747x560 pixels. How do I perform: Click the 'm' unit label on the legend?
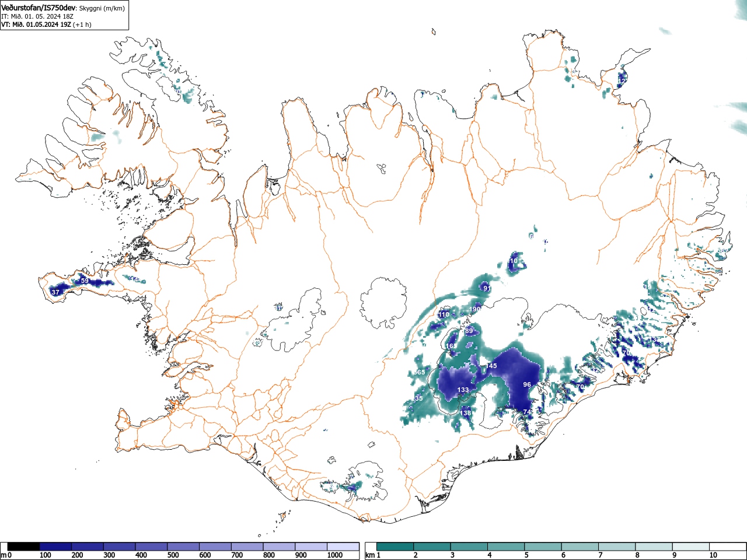click(4, 555)
